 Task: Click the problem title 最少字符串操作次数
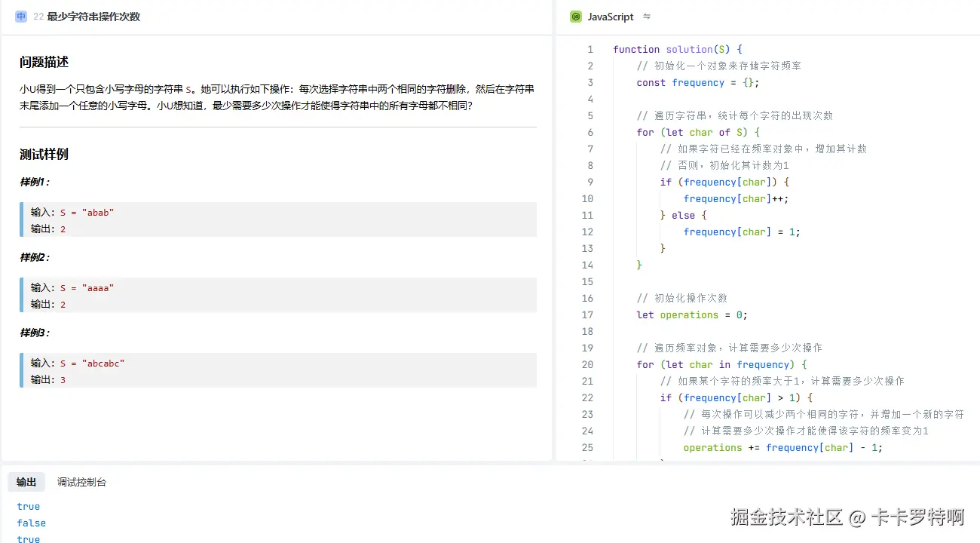coord(95,15)
